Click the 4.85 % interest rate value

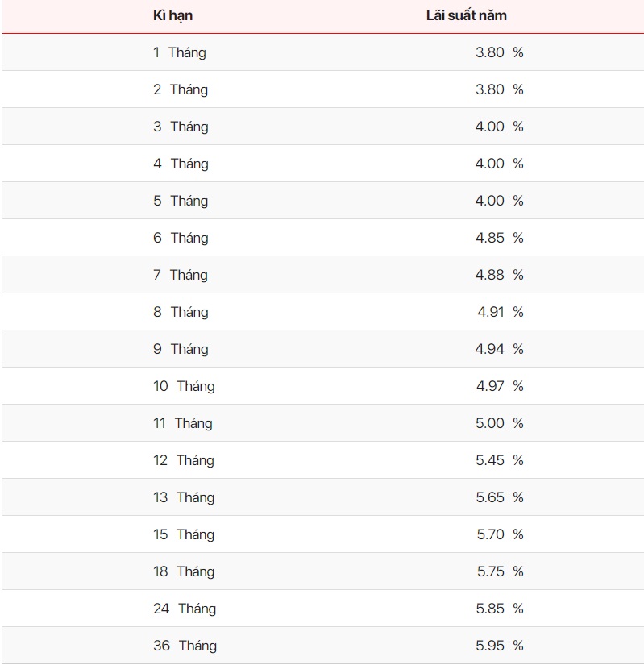click(499, 238)
